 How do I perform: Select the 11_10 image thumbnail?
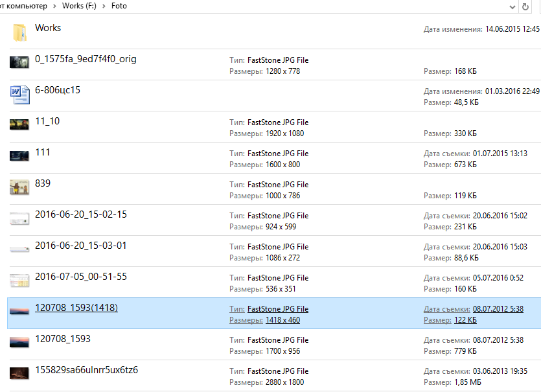pyautogui.click(x=19, y=125)
